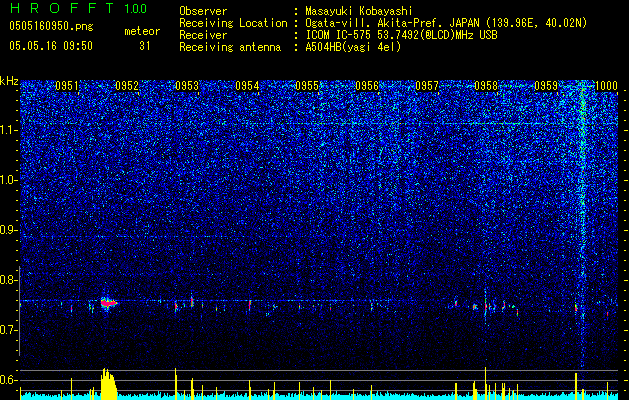Image resolution: width=629 pixels, height=400 pixels.
Task: Click the 'meteor' label
Action: (142, 31)
